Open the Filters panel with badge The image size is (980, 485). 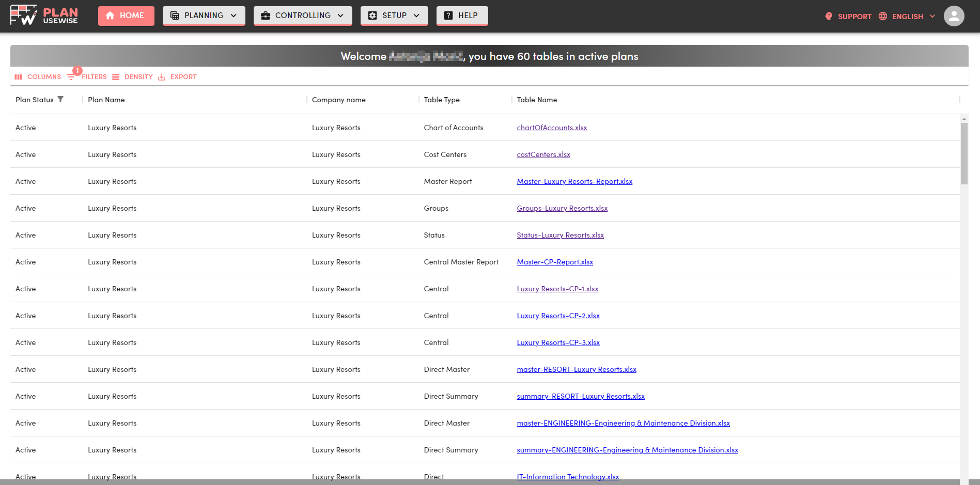[87, 77]
